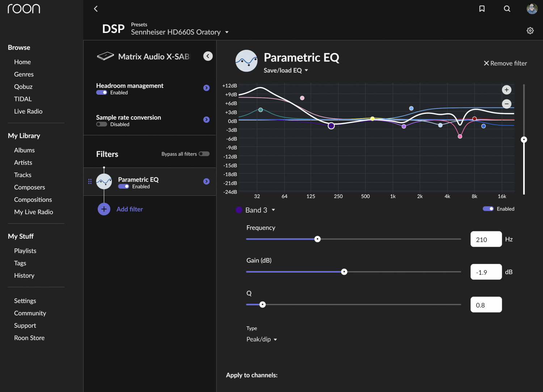The width and height of the screenshot is (543, 392).
Task: Click the Roon logo
Action: click(x=24, y=9)
